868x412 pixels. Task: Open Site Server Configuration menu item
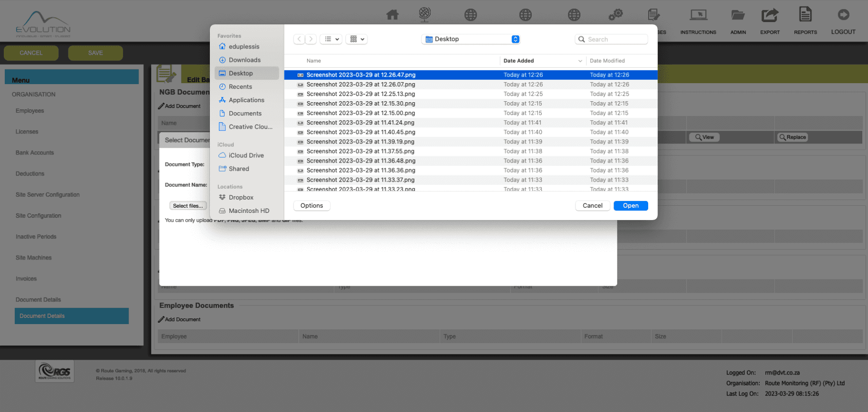(x=47, y=194)
